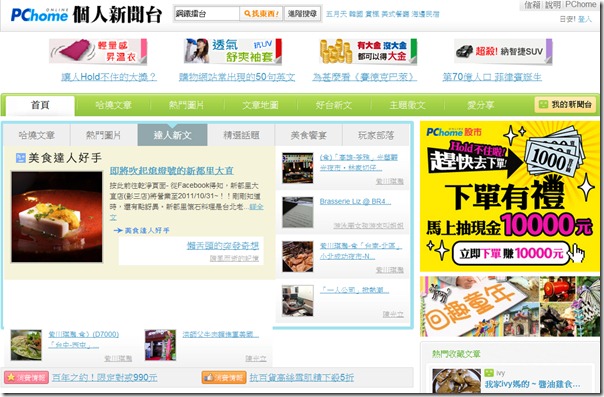Click the PChome 股市 logo in yellow ad
The height and width of the screenshot is (397, 604).
pos(453,132)
